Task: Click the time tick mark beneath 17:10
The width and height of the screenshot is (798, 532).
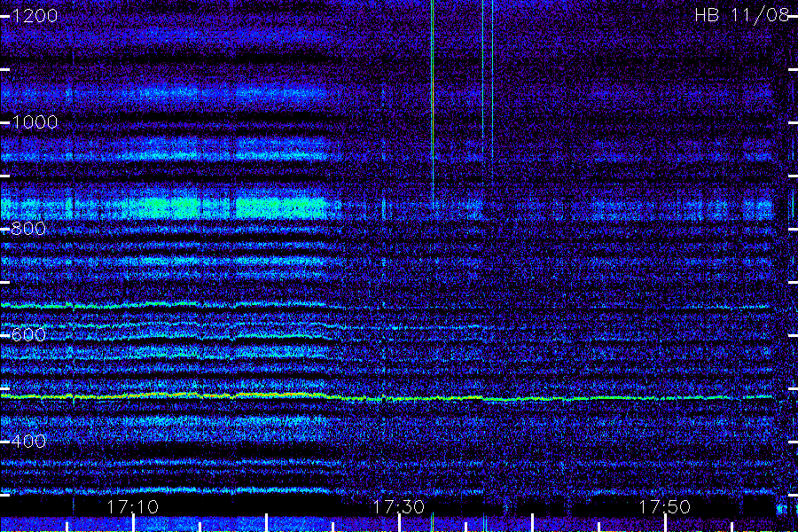Action: (x=133, y=523)
